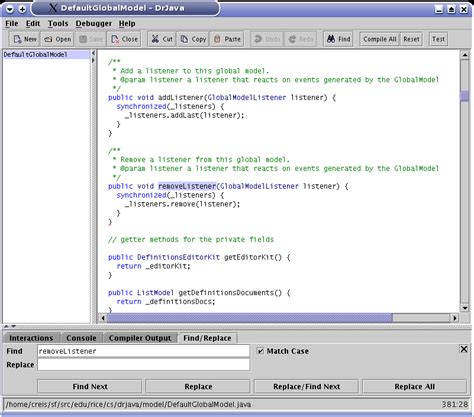
Task: Collapse the document list pane with the left arrow
Action: [93, 53]
